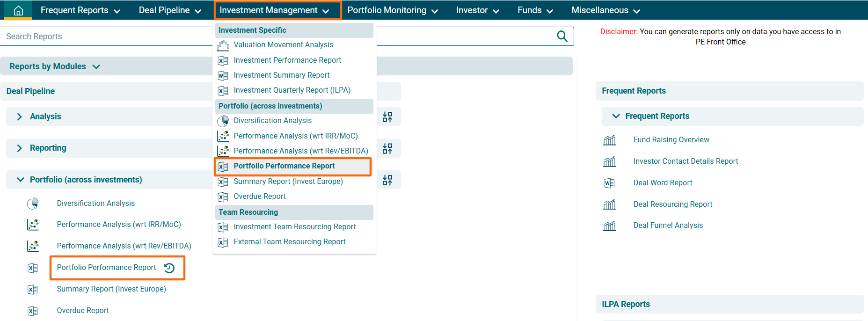Open the Deal Funnel Analysis report link
The height and width of the screenshot is (321, 868).
pyautogui.click(x=668, y=226)
